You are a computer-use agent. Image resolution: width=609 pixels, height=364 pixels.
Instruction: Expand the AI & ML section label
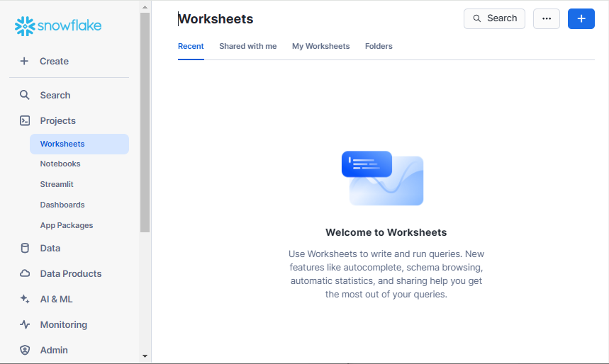(56, 299)
